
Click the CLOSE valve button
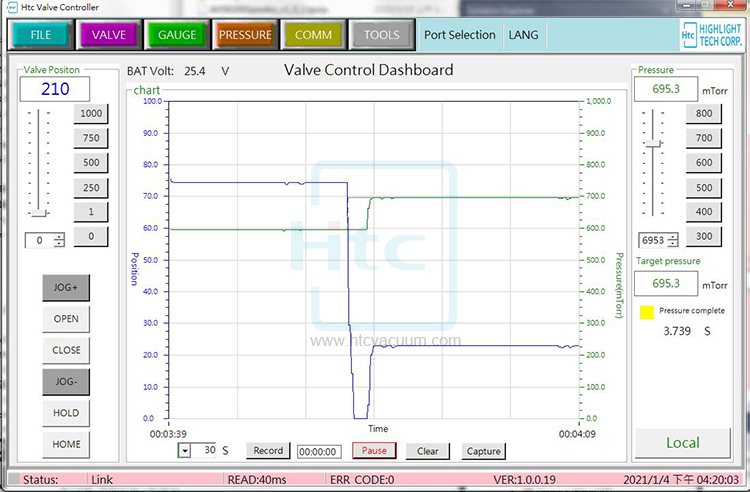66,350
